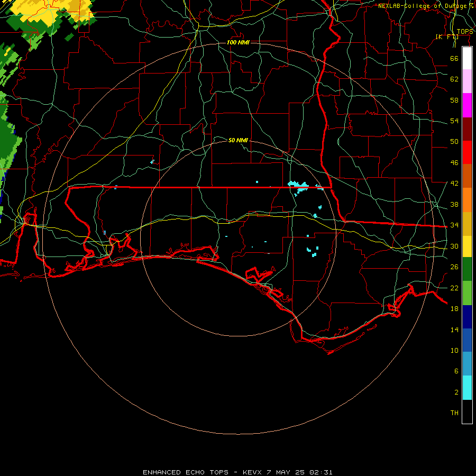
Task: Click the "6" legend value
Action: pyautogui.click(x=456, y=371)
